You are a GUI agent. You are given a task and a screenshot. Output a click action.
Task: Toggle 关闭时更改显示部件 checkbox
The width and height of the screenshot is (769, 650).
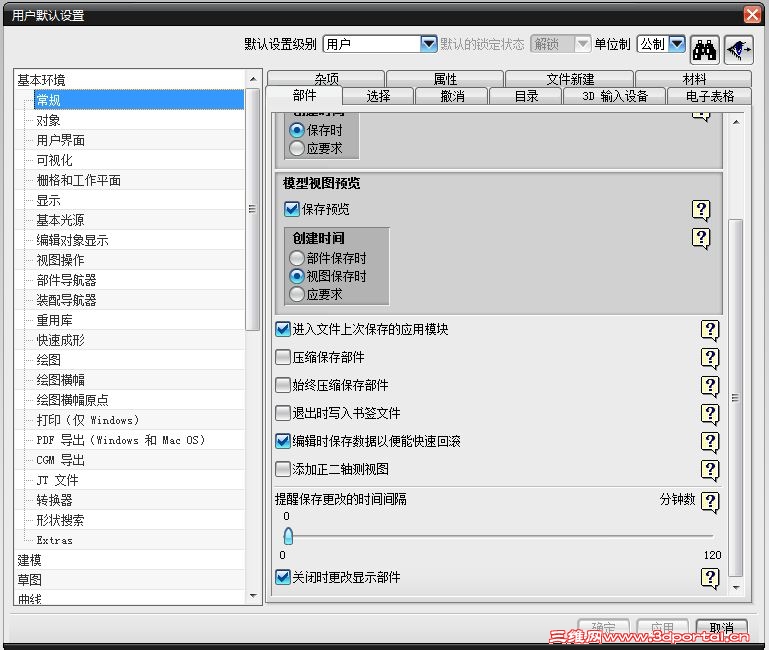283,577
